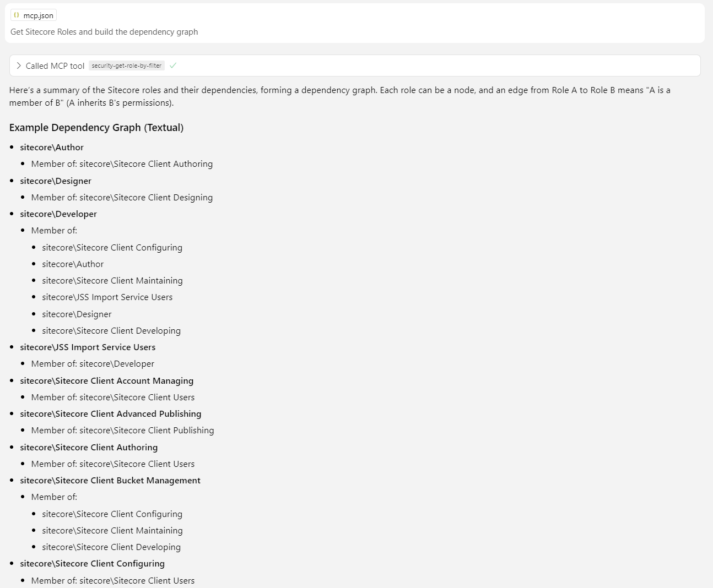Click the bold JSS Import Service Users role
The width and height of the screenshot is (713, 588).
click(88, 347)
